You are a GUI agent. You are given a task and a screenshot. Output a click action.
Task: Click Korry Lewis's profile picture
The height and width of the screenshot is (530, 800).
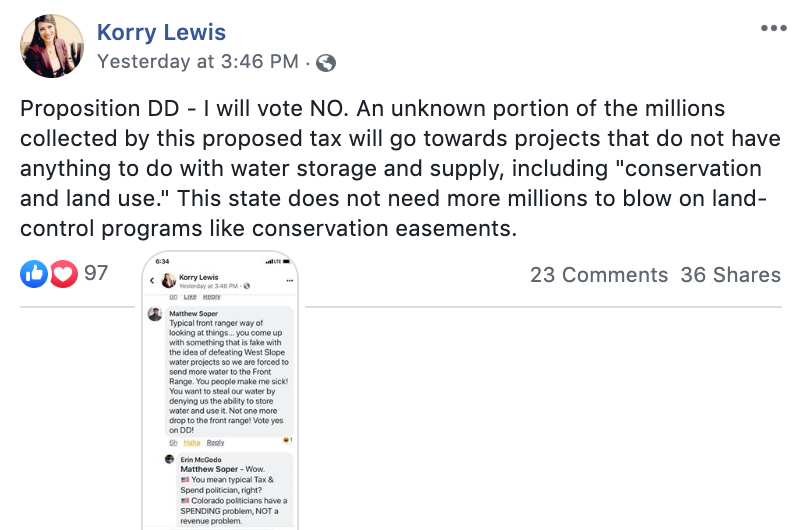(x=52, y=46)
